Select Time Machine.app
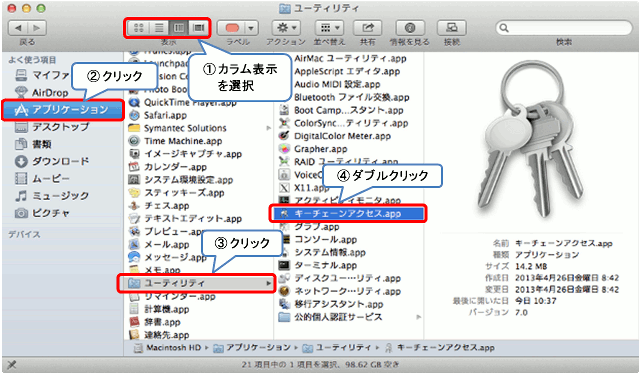This screenshot has height=374, width=640. (176, 141)
